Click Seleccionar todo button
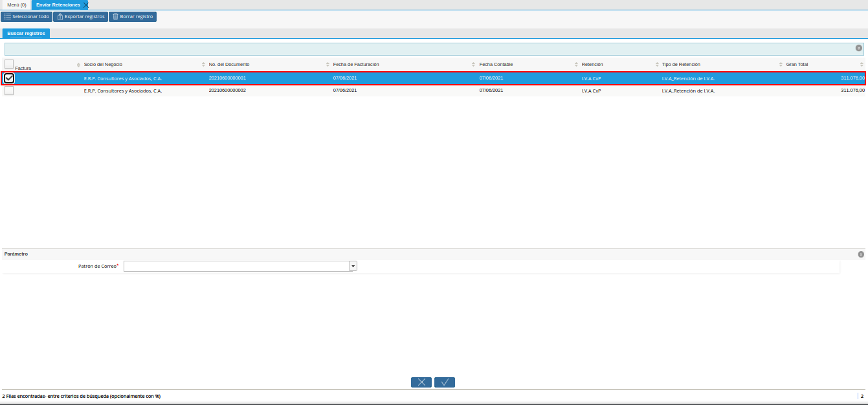This screenshot has width=868, height=405. [x=27, y=16]
